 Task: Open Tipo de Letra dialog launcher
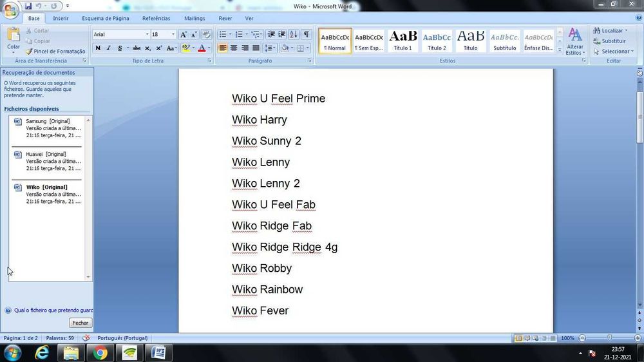click(x=209, y=61)
